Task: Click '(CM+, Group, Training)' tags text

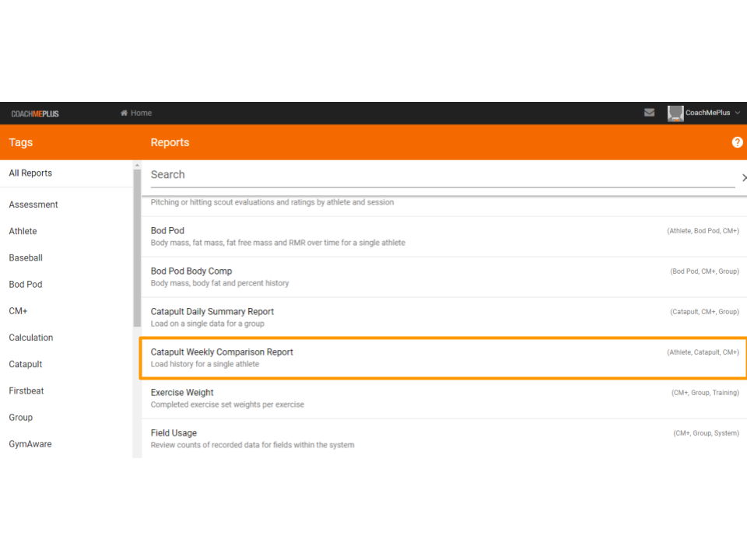Action: (x=705, y=393)
